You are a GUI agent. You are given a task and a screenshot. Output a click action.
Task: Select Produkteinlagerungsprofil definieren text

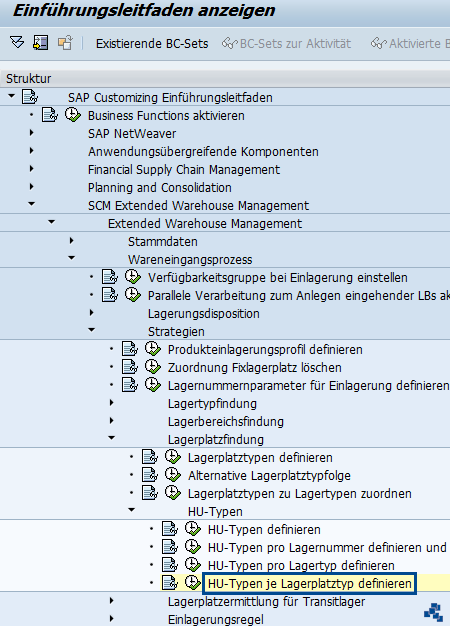[265, 350]
